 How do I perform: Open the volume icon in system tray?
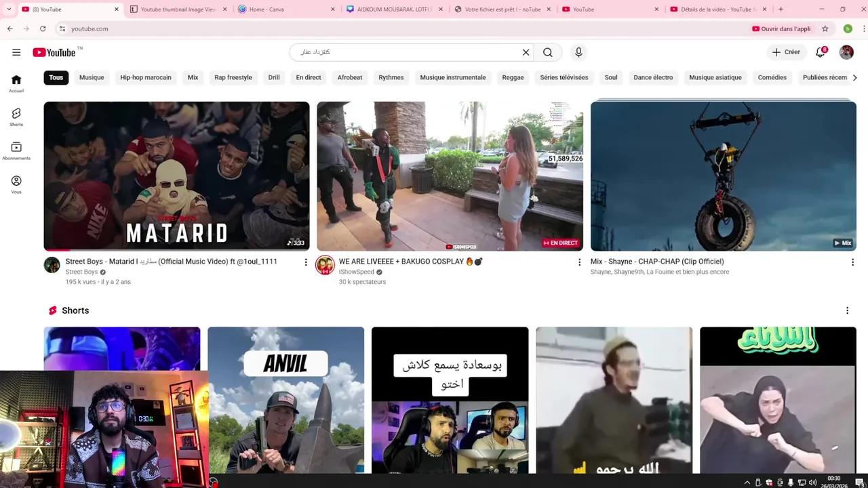[812, 483]
